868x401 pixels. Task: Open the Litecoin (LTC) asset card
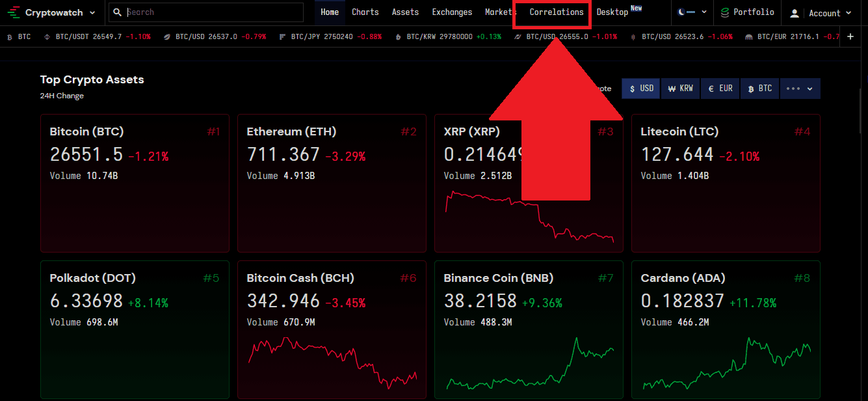coord(726,183)
